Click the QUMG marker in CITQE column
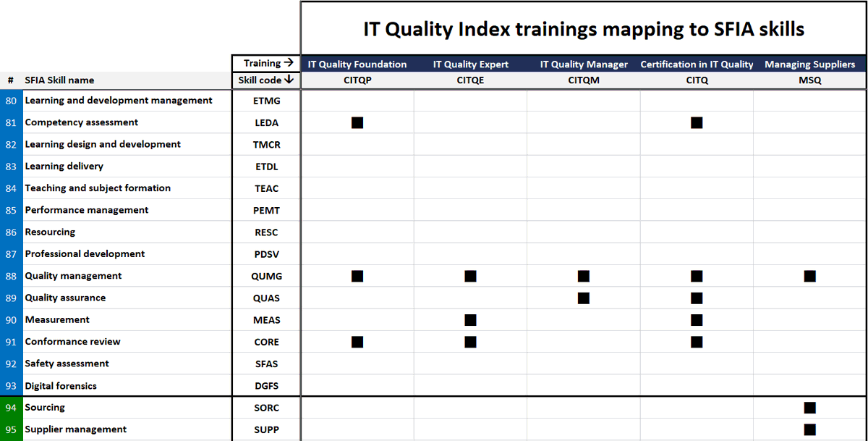The width and height of the screenshot is (868, 441). 471,276
